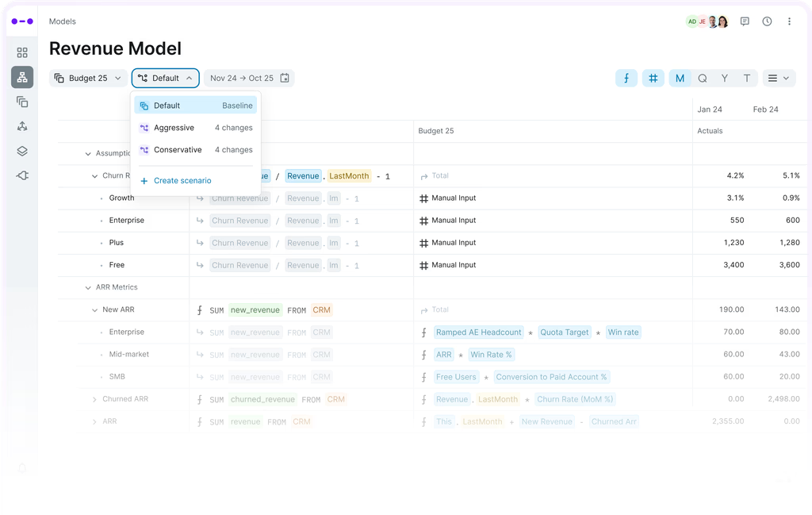The width and height of the screenshot is (812, 515).
Task: Toggle the number format hash button
Action: pos(653,78)
